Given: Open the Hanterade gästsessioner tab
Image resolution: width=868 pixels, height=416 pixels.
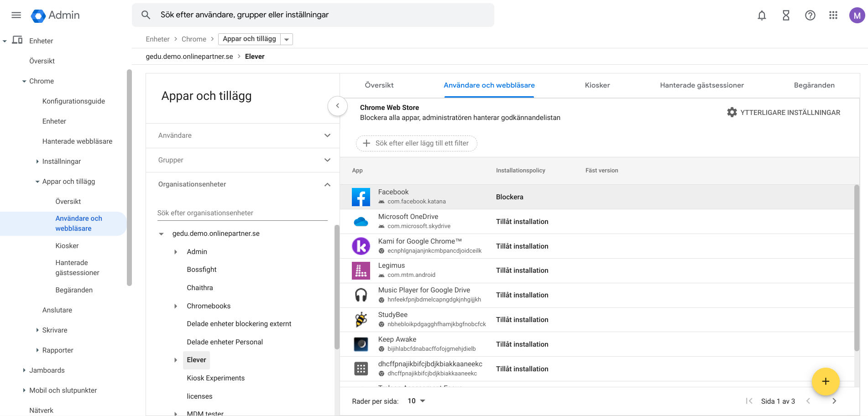Looking at the screenshot, I should point(702,85).
